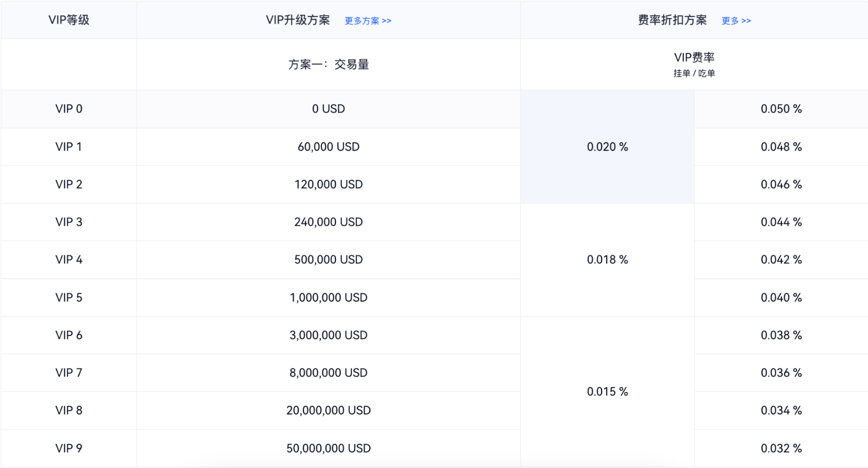The image size is (868, 468).
Task: Select the VIP 4 row label
Action: [x=69, y=260]
